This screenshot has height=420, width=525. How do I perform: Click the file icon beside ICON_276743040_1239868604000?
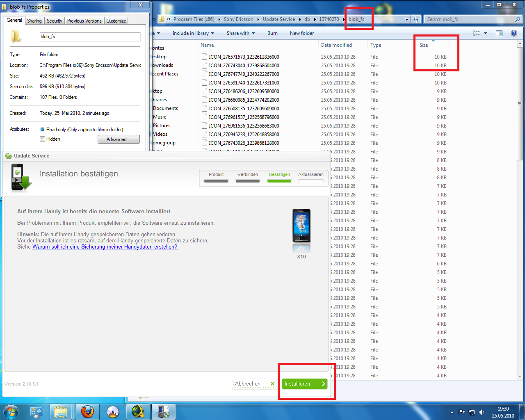click(204, 66)
